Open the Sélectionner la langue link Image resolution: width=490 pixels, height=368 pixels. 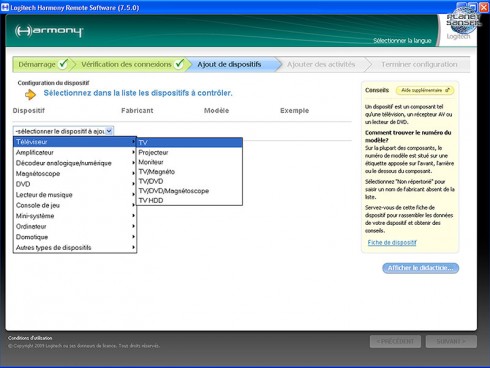tap(402, 41)
